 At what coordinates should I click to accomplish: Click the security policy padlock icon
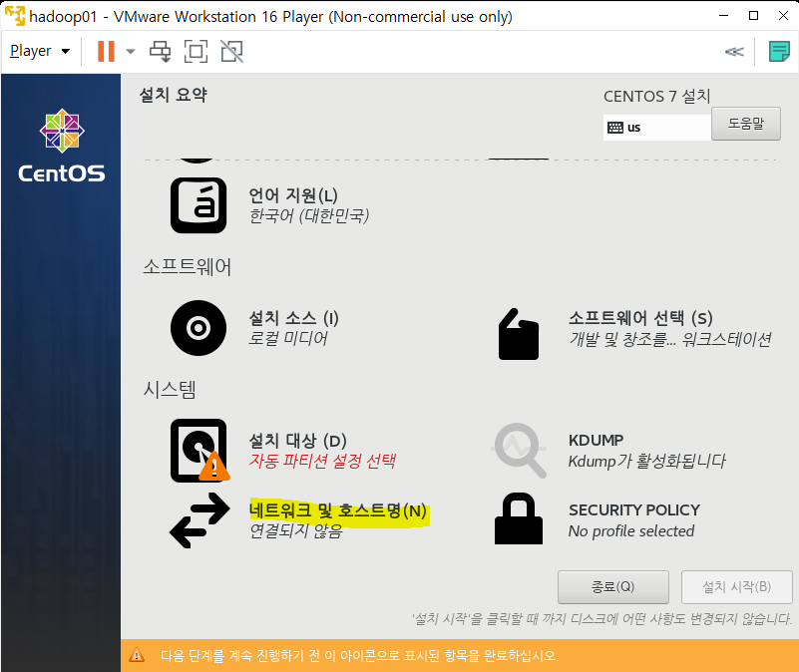tap(519, 518)
